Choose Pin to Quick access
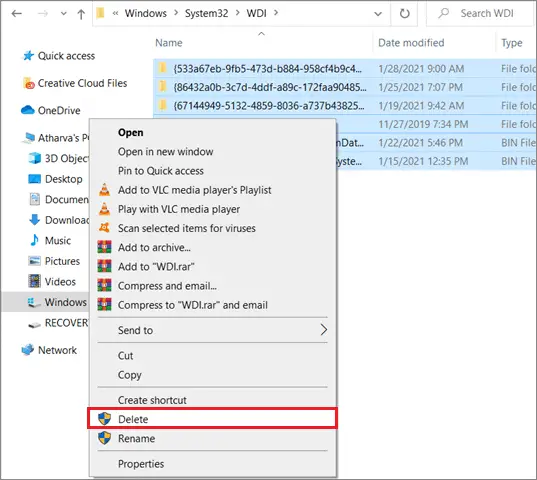 tap(161, 171)
